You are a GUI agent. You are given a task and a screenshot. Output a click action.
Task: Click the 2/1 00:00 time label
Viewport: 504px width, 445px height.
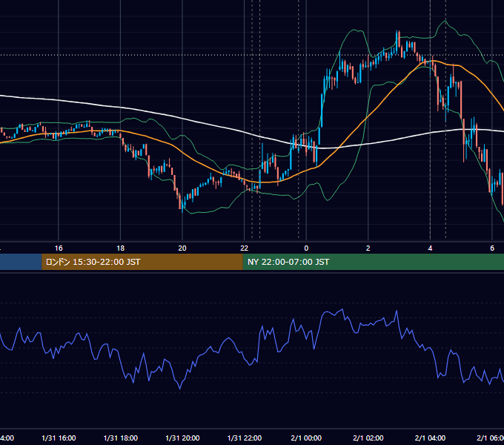pos(306,438)
